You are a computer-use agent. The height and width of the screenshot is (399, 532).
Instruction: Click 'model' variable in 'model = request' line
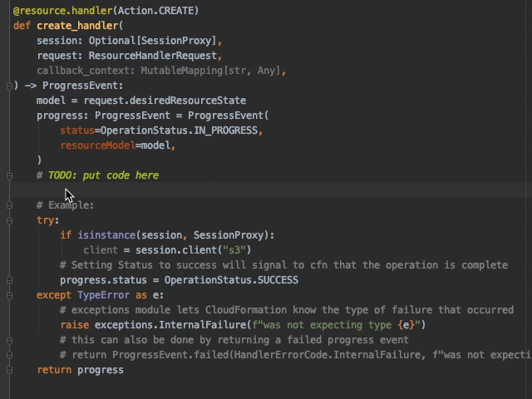[x=51, y=101]
